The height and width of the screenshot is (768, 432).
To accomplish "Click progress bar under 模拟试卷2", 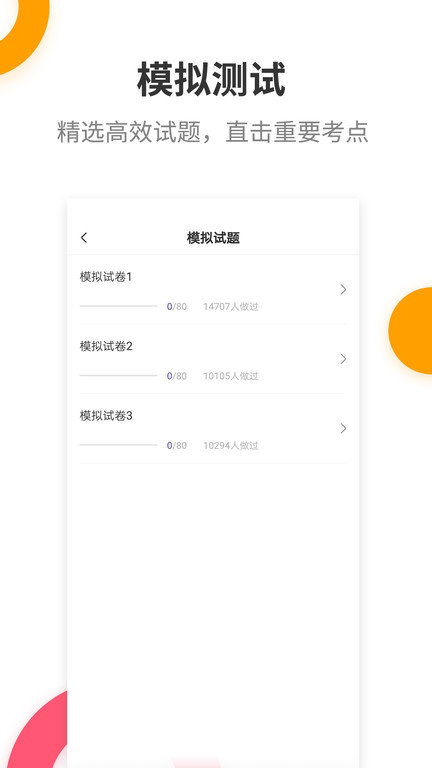I will click(119, 376).
